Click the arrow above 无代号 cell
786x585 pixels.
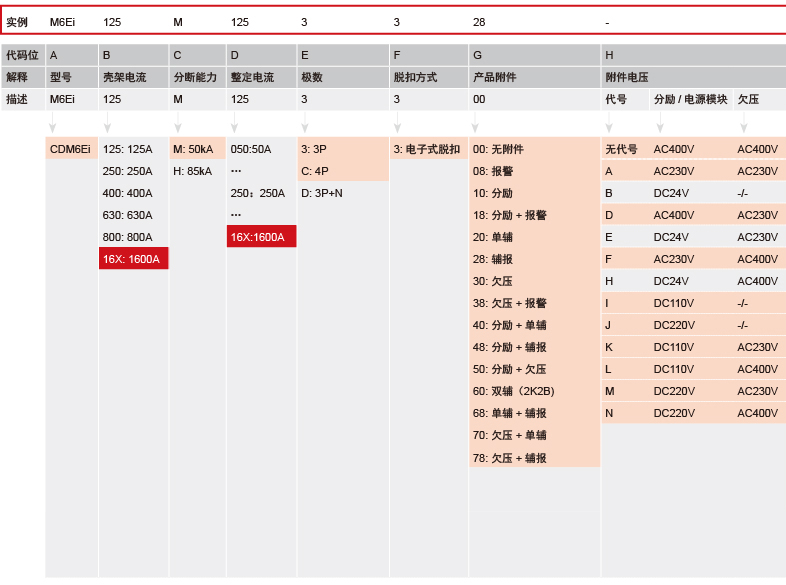click(608, 124)
